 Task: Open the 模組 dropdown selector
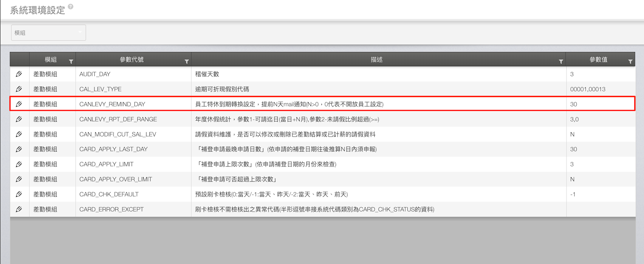click(48, 33)
